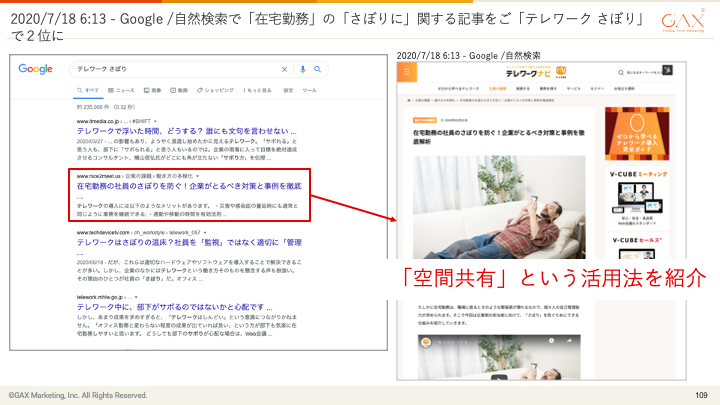
Task: Clear the search query with X icon
Action: click(x=284, y=69)
